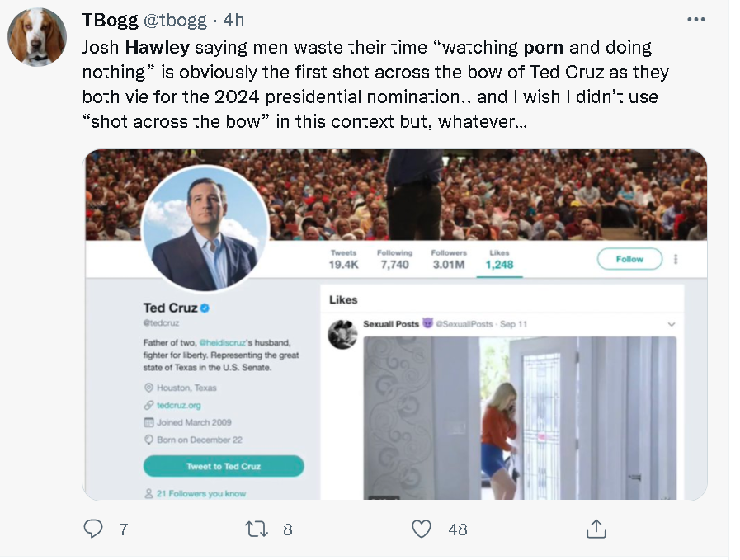Open the three-dot more options menu
Screen dimensions: 740x560
[696, 20]
